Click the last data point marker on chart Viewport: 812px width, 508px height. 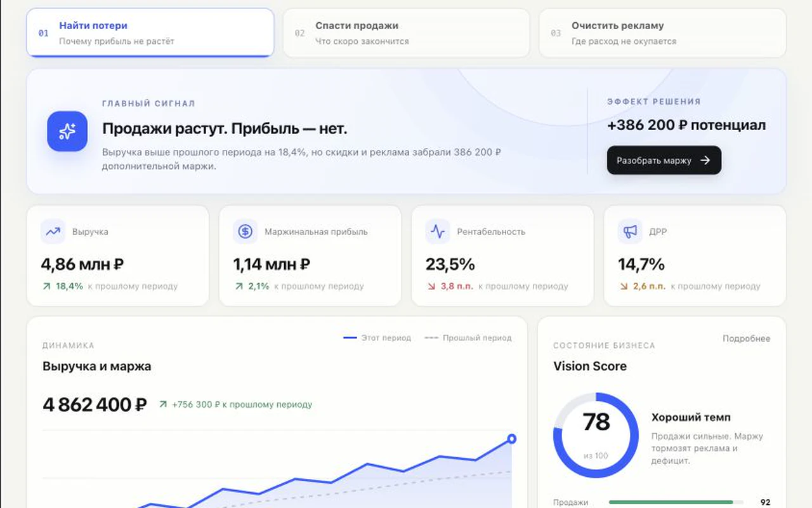pyautogui.click(x=511, y=438)
